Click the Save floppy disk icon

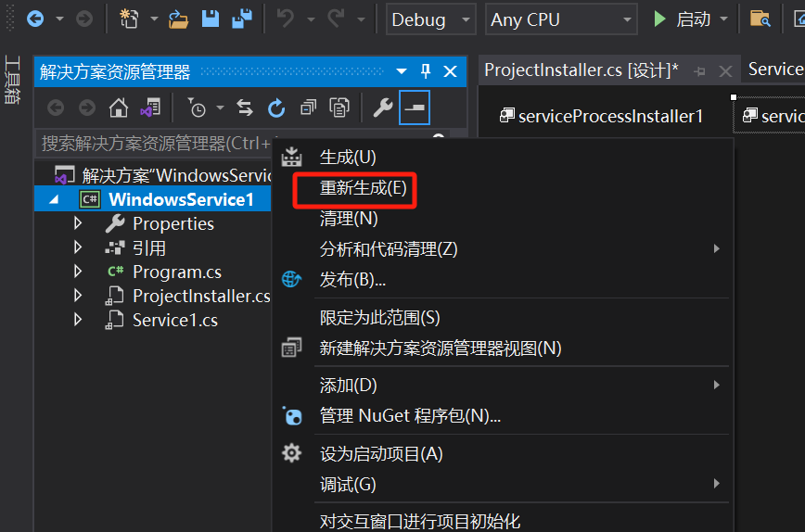click(210, 19)
